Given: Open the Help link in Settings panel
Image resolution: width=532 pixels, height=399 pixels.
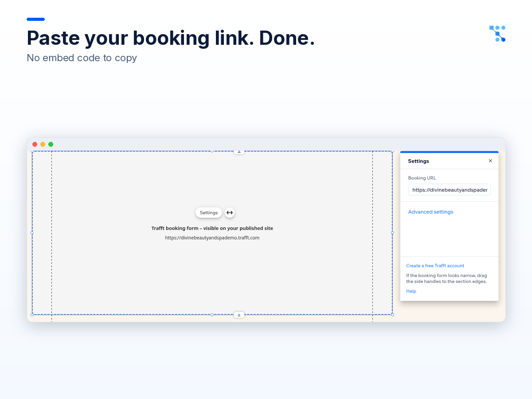Looking at the screenshot, I should [411, 291].
